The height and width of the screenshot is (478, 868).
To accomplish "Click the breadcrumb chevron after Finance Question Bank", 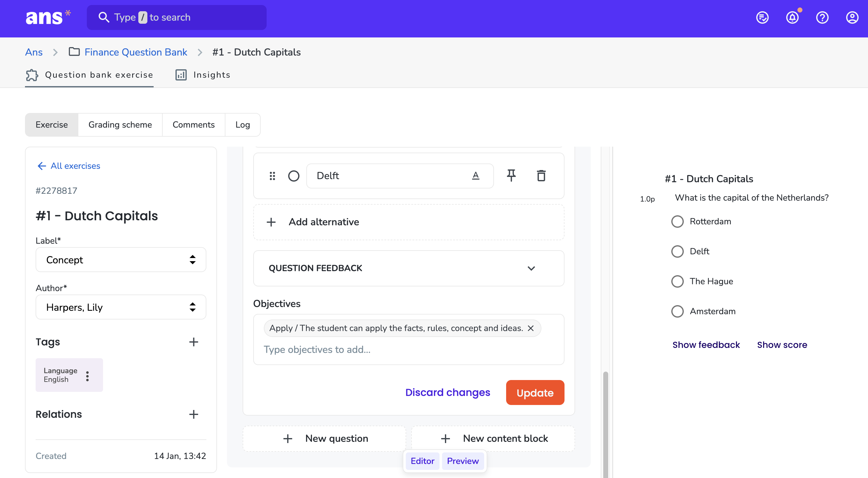I will [200, 52].
